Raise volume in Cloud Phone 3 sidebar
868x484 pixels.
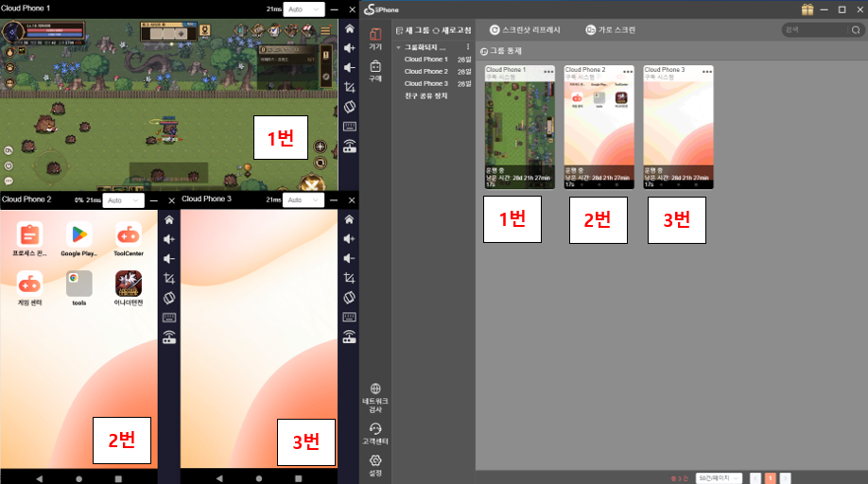[349, 239]
